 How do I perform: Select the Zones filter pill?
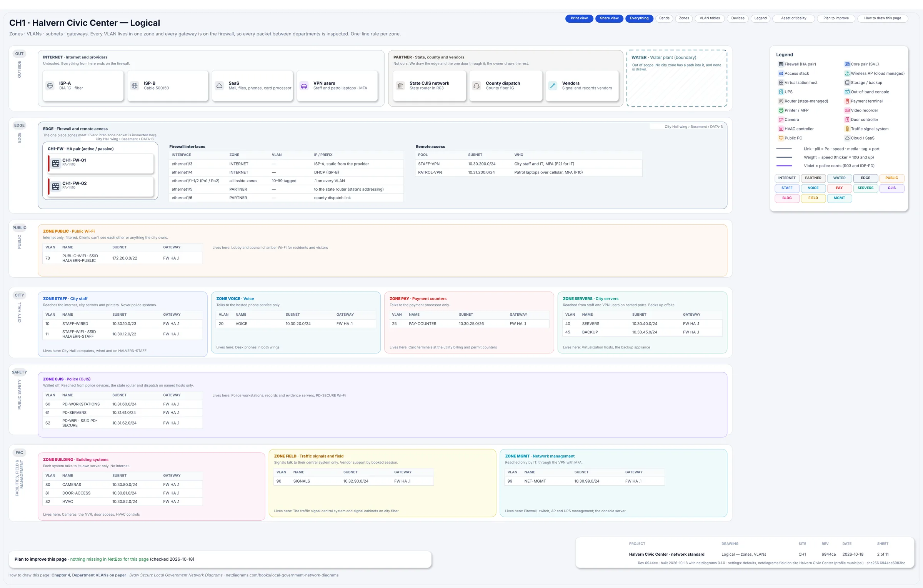684,18
